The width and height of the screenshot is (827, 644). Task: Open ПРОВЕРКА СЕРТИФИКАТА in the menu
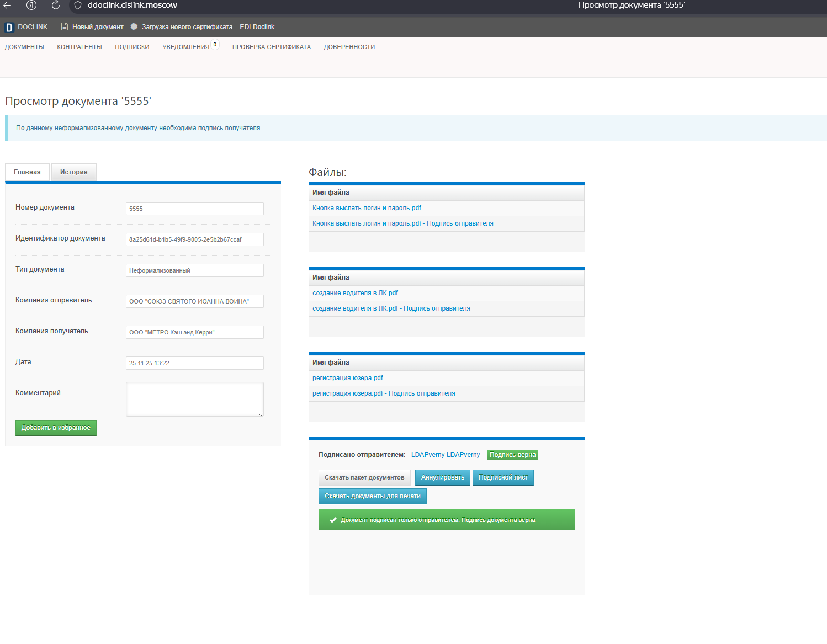point(272,47)
